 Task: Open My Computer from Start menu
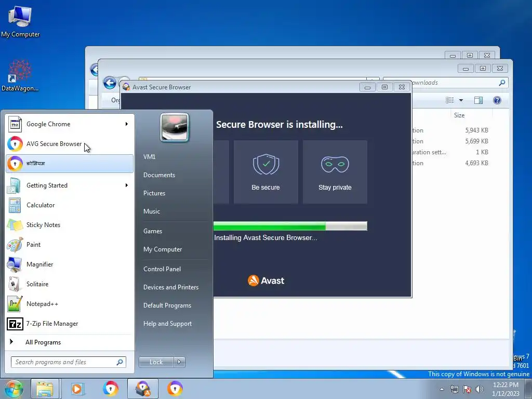(x=163, y=249)
